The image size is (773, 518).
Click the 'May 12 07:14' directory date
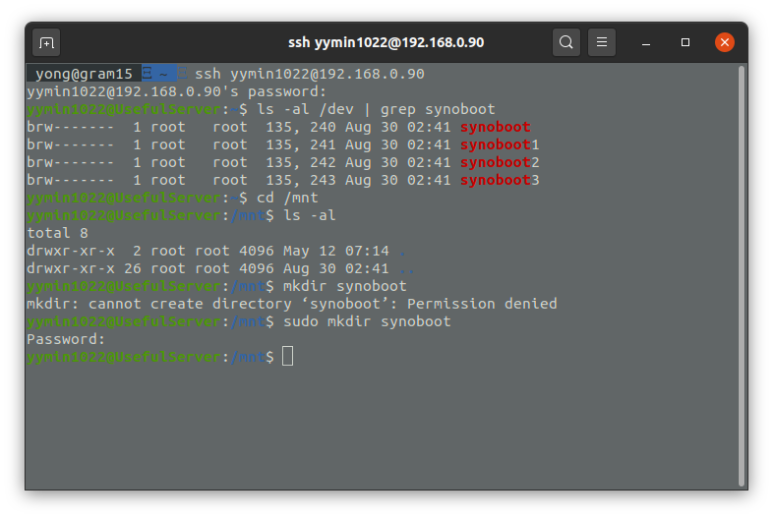tap(336, 251)
